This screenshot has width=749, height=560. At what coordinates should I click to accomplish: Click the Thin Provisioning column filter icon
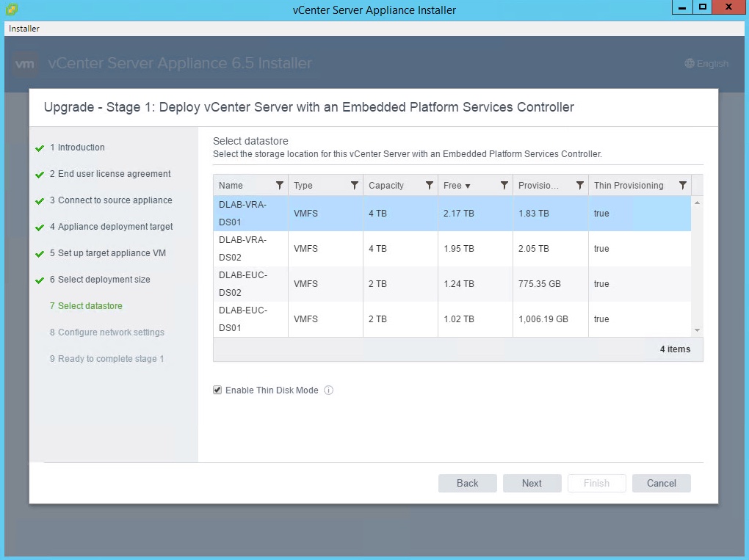[683, 186]
